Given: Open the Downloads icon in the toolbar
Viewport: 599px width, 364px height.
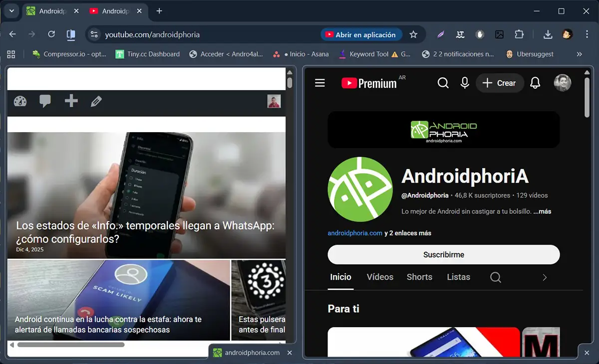Looking at the screenshot, I should tap(548, 34).
